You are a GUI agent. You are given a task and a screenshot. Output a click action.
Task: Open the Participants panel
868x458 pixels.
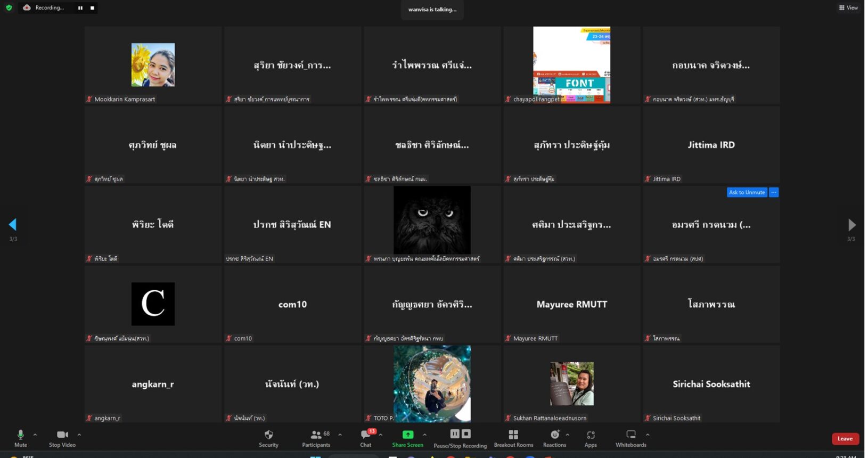click(x=316, y=438)
